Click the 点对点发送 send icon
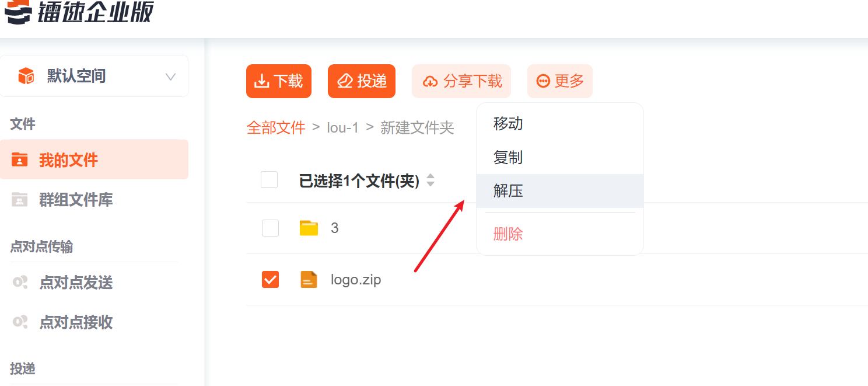Viewport: 868px width, 386px height. click(x=20, y=283)
